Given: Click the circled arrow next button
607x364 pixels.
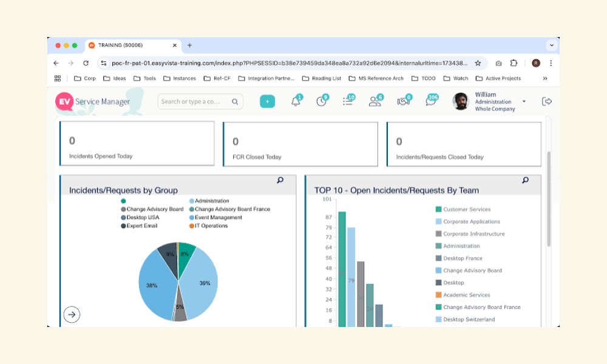Looking at the screenshot, I should pos(72,314).
